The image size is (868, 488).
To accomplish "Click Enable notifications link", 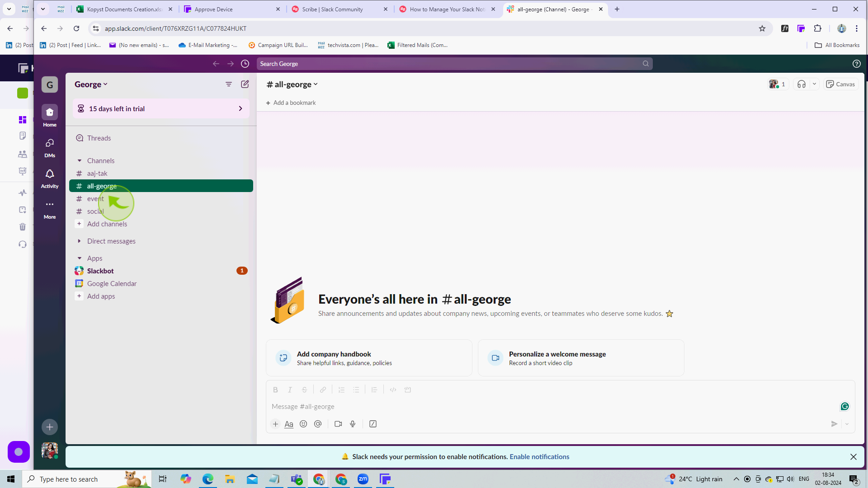I will [x=539, y=457].
